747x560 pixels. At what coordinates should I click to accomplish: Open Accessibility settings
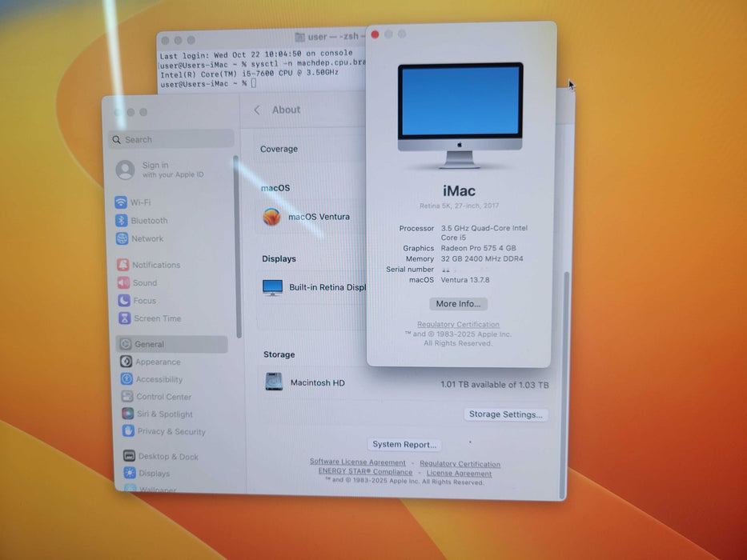159,379
